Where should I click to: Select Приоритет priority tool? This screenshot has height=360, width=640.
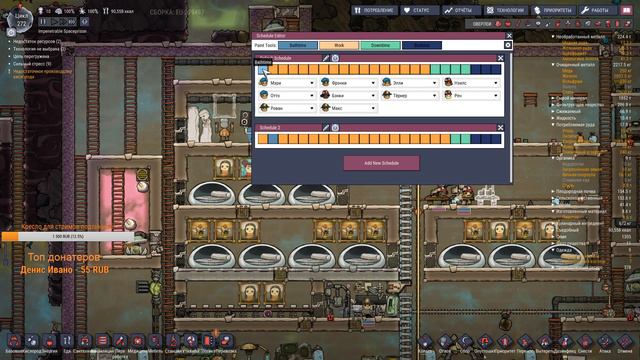click(505, 341)
